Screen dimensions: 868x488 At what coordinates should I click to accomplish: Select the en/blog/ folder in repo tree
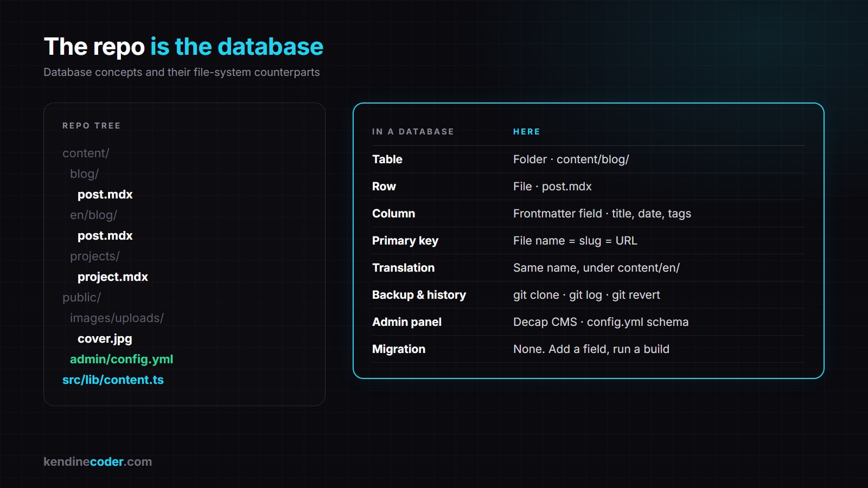coord(93,215)
